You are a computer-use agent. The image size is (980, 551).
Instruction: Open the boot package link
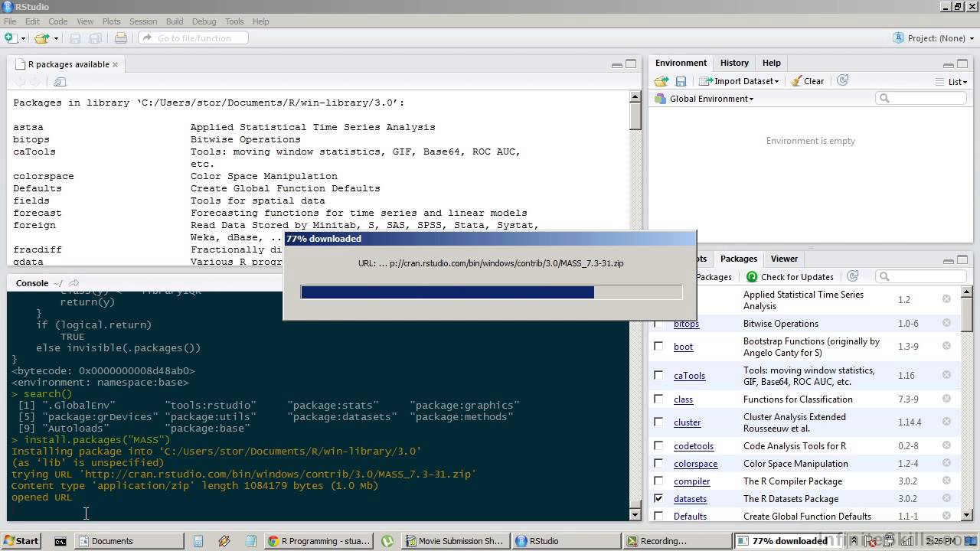[683, 347]
